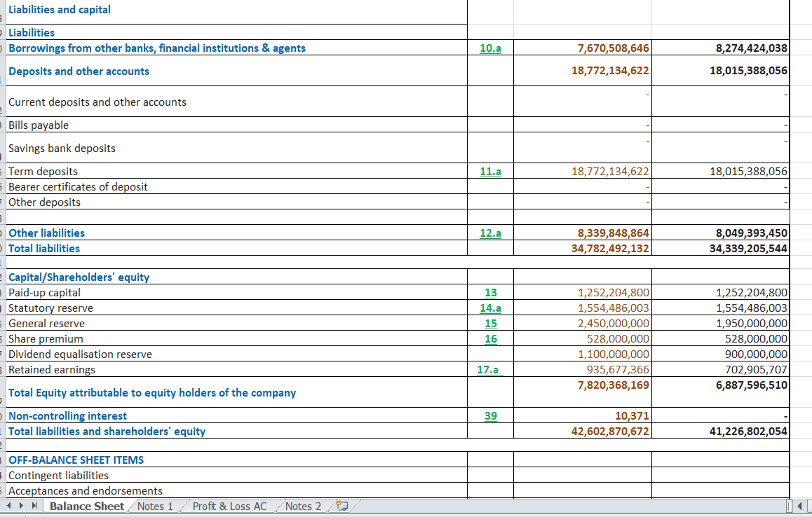
Task: Click note 15 beside General reserve
Action: [x=491, y=323]
